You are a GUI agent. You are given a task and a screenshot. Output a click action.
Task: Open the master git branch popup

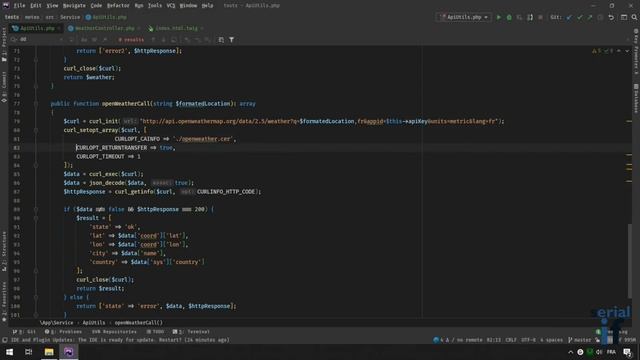tap(579, 340)
